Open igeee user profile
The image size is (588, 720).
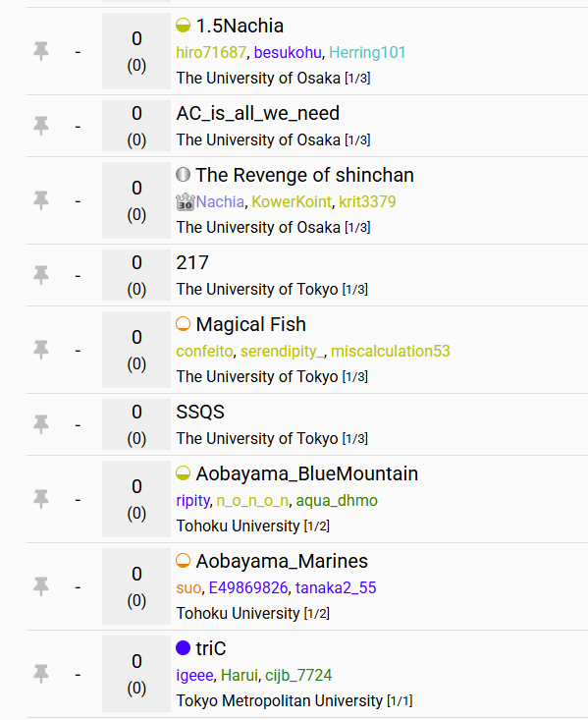194,675
